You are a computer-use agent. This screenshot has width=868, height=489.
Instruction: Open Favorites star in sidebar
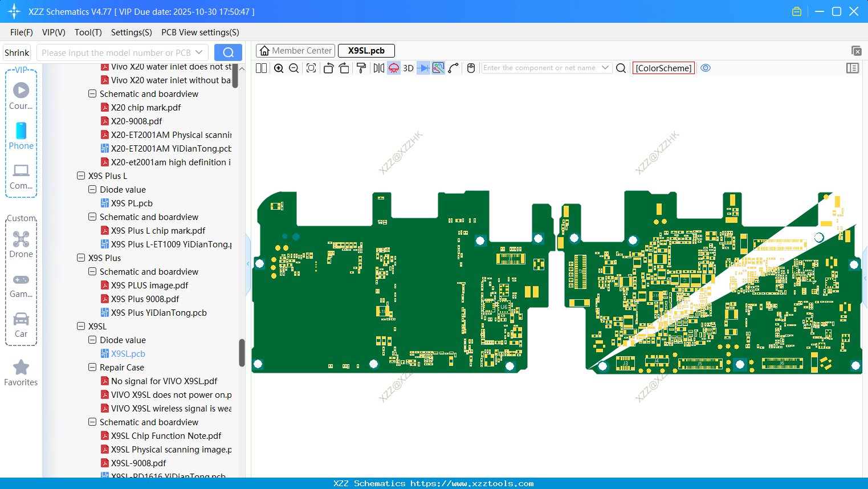(21, 373)
